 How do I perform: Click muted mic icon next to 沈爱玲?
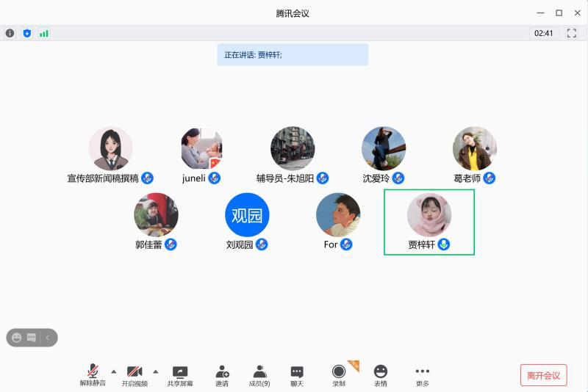(398, 178)
